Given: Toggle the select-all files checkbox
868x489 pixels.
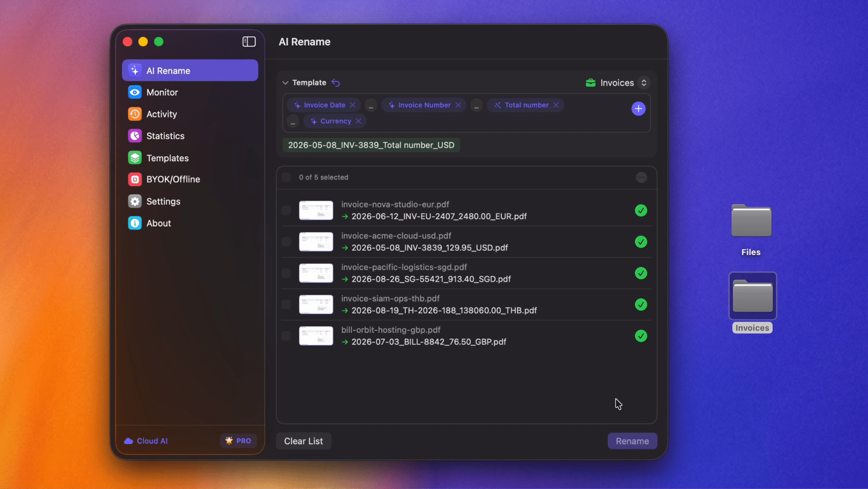Looking at the screenshot, I should [287, 177].
